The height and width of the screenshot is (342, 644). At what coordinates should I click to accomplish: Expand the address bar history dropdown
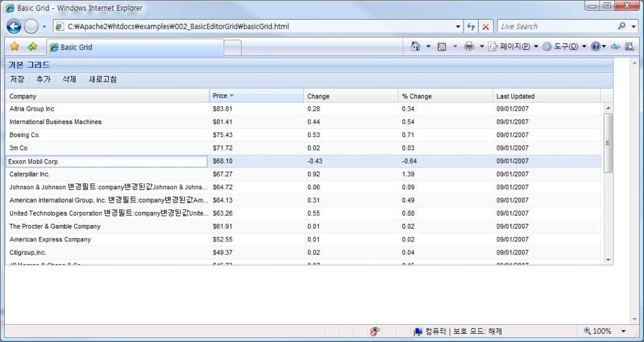click(x=458, y=26)
